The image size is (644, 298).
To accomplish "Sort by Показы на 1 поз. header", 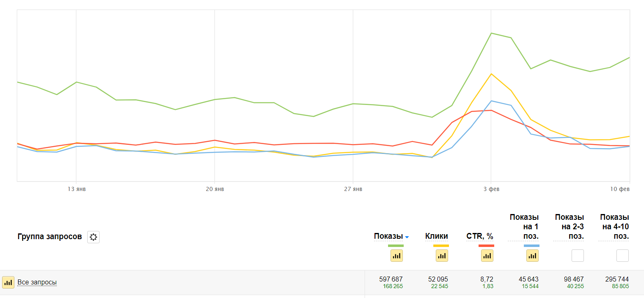I will pos(524,226).
